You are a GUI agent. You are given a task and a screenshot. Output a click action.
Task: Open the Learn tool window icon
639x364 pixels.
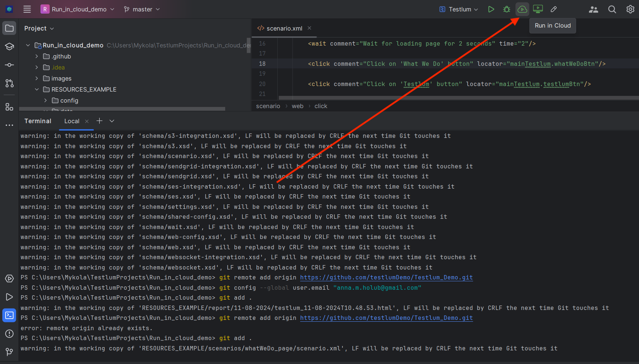pyautogui.click(x=9, y=47)
